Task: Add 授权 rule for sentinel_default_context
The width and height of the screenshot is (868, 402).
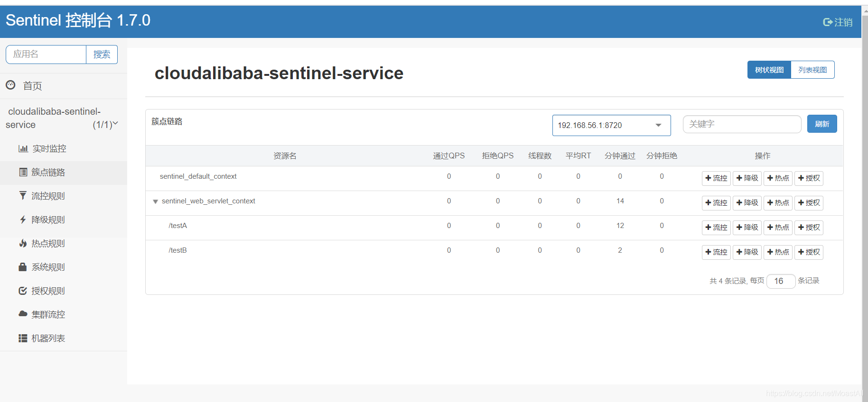Action: point(809,178)
